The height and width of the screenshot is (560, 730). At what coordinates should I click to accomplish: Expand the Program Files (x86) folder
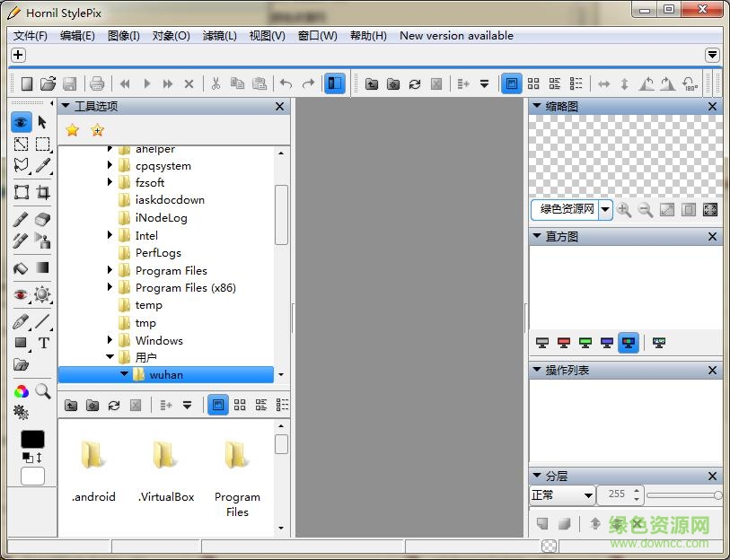click(x=110, y=288)
